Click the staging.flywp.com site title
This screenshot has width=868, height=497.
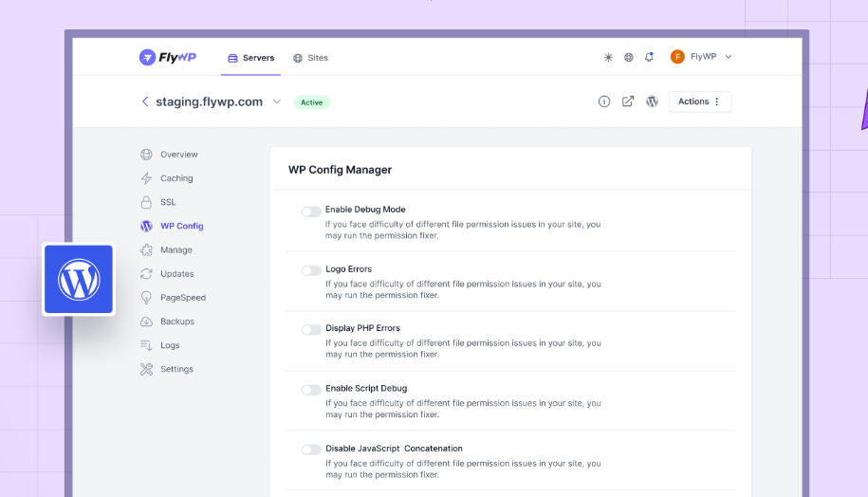click(210, 101)
